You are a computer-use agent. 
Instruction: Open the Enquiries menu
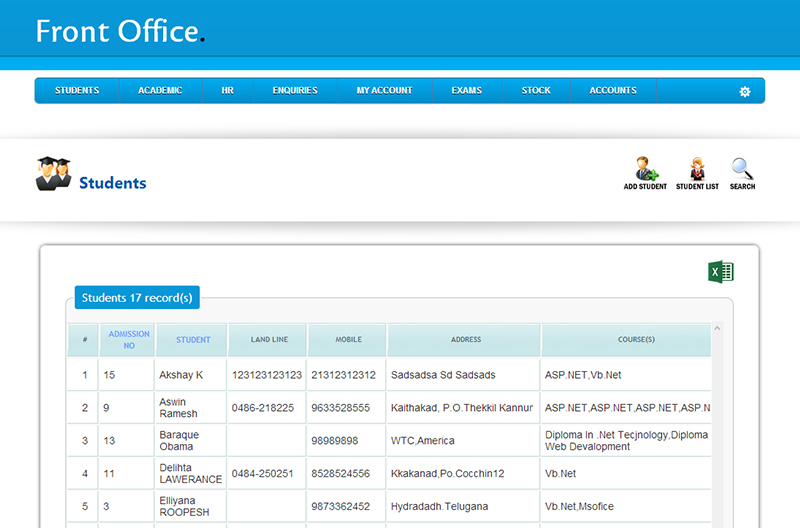click(x=295, y=91)
